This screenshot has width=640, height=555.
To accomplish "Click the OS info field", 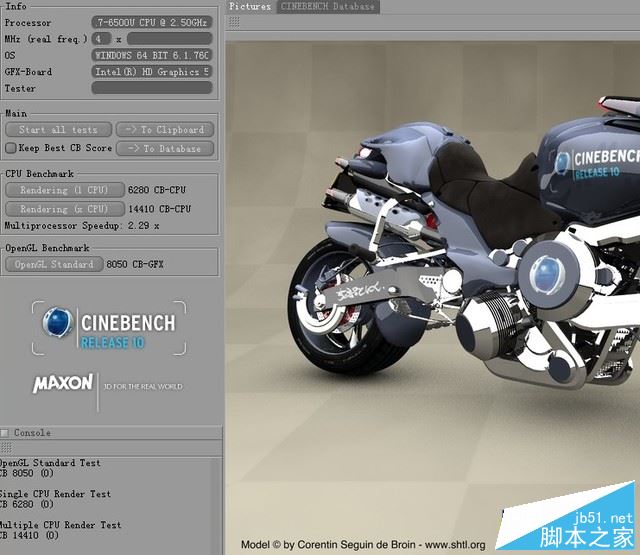I will coord(152,55).
